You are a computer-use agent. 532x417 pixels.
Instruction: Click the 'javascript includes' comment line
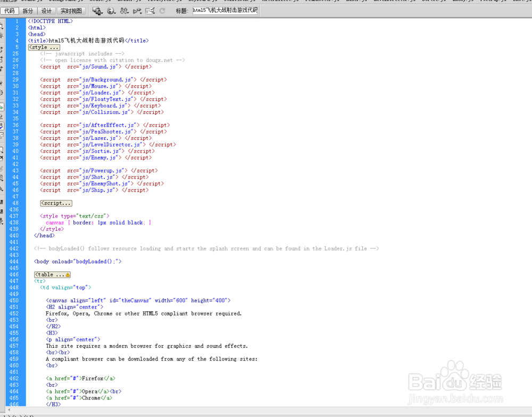tap(82, 54)
